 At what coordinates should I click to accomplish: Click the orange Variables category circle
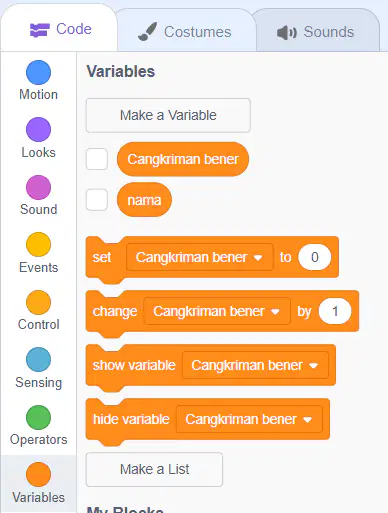coord(38,474)
